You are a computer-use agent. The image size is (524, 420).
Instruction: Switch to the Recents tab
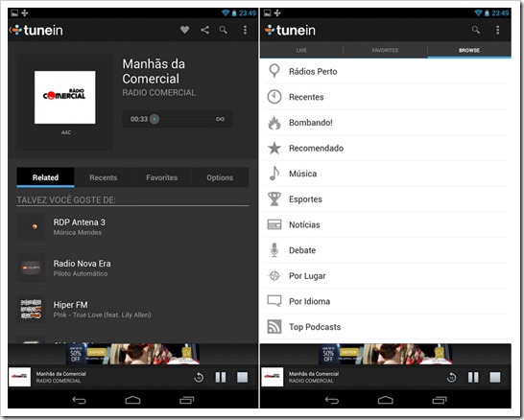[x=104, y=177]
